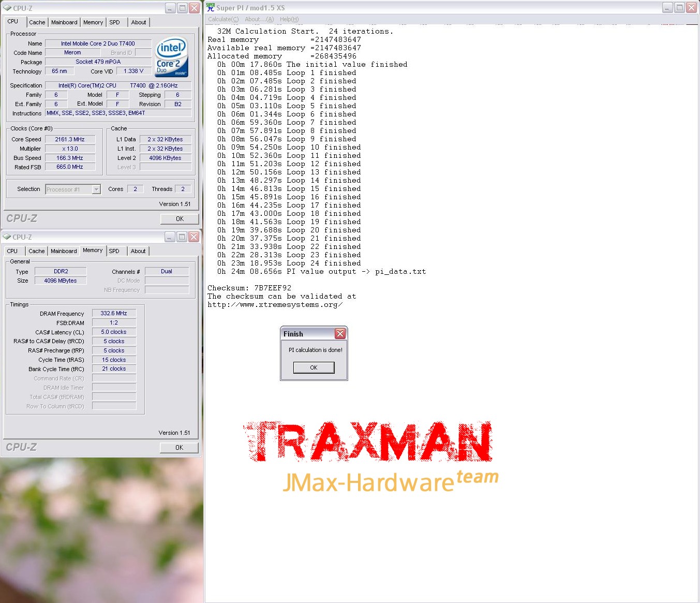Click the Loop 24 finished line

click(x=289, y=263)
